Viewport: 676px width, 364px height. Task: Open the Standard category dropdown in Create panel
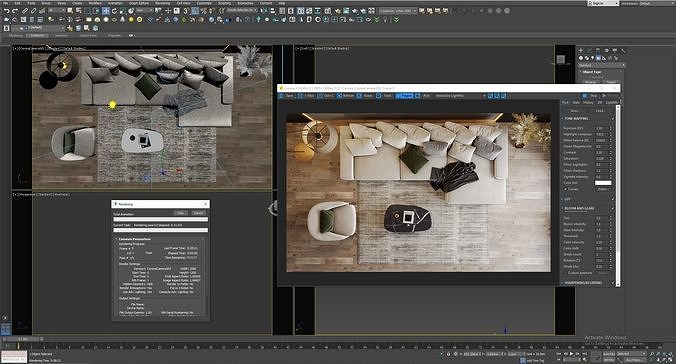coord(601,65)
